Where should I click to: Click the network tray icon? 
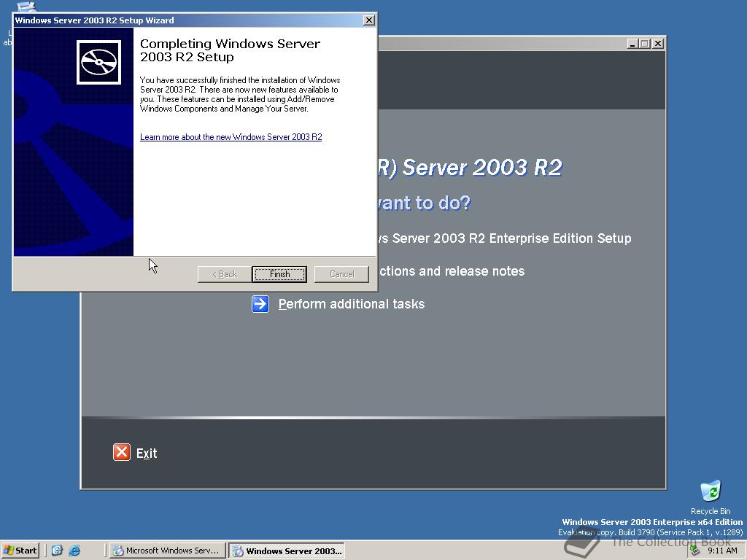tap(695, 551)
